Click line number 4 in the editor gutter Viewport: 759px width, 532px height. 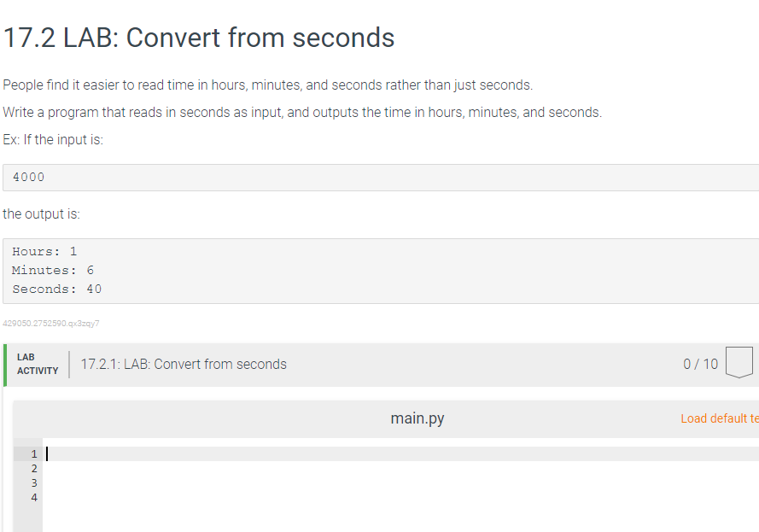(32, 497)
